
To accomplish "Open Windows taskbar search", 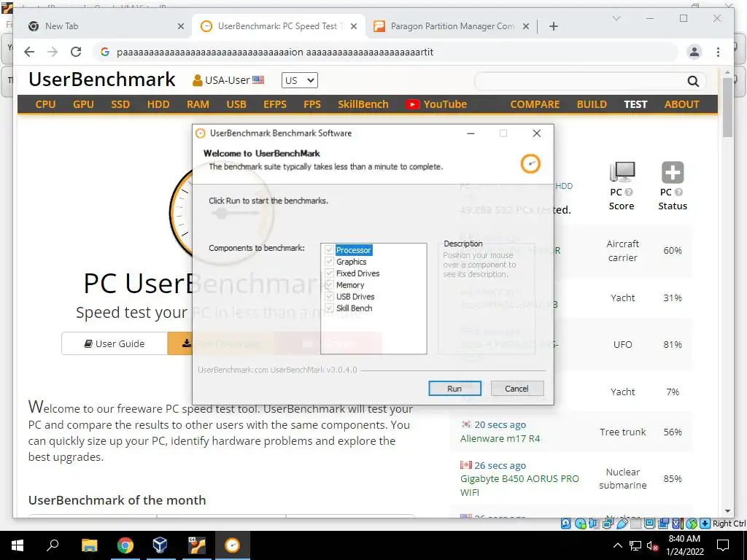I will pos(53,545).
